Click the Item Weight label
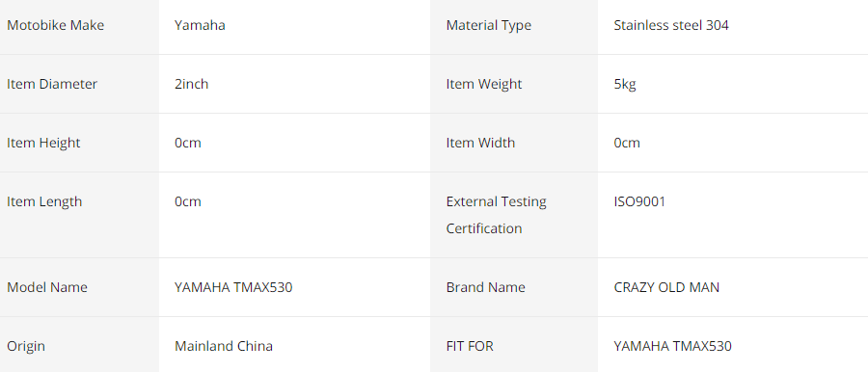This screenshot has width=868, height=372. (484, 84)
